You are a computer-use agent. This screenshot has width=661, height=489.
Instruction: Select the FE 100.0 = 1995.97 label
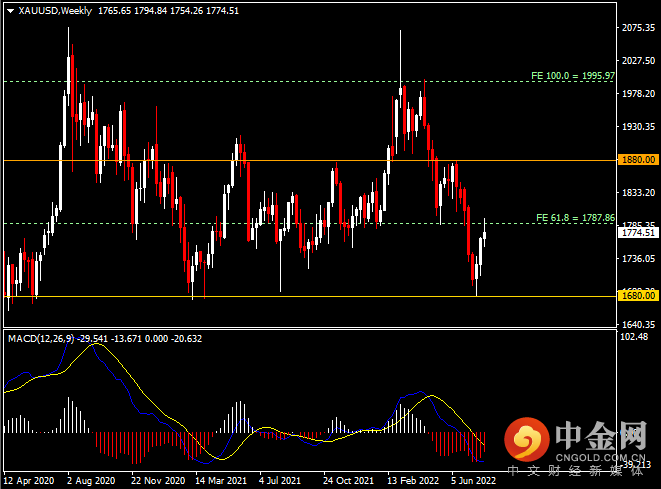(x=573, y=76)
